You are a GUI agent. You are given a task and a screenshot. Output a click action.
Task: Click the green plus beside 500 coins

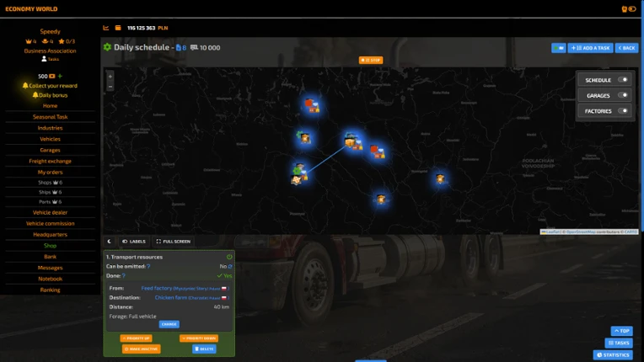tap(60, 76)
